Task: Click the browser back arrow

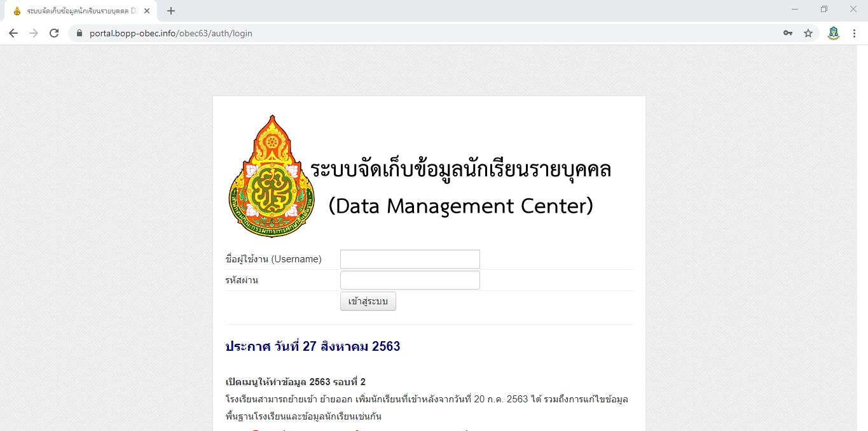Action: 13,33
